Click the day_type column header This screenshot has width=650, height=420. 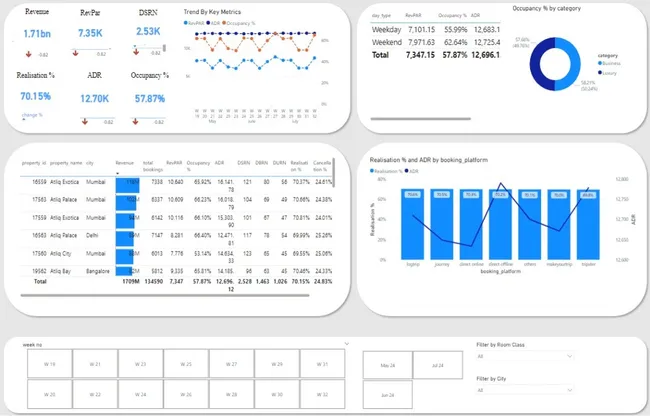pyautogui.click(x=381, y=15)
